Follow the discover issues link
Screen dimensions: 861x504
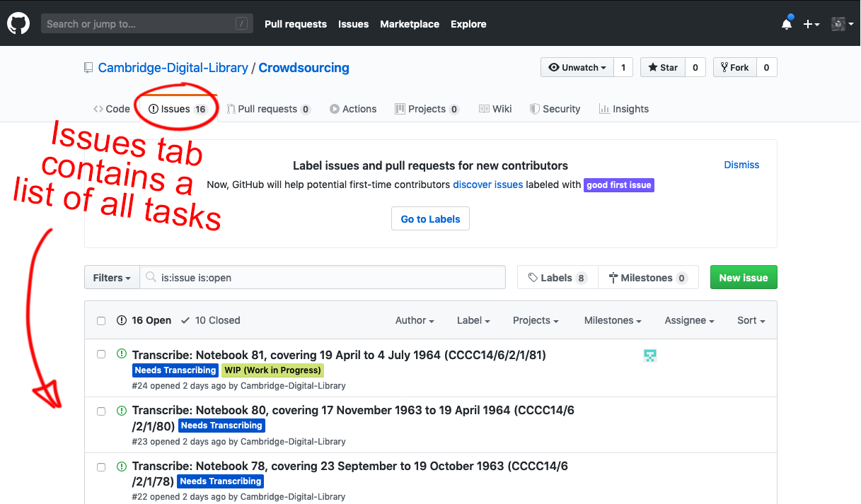[x=488, y=184]
